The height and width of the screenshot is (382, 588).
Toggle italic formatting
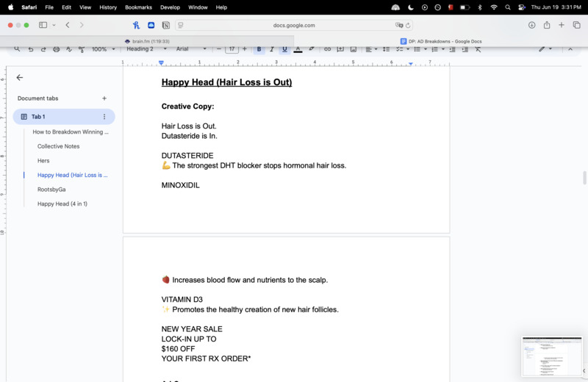pos(272,49)
